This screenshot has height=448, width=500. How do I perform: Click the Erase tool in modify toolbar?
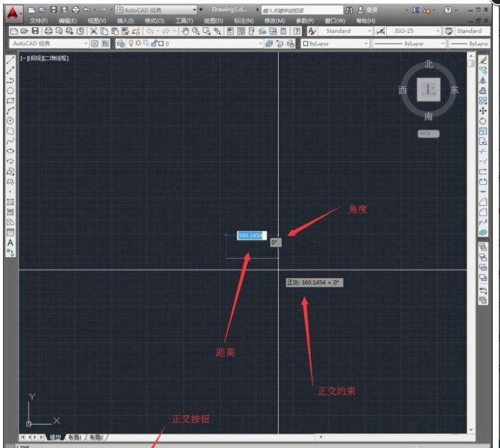coord(483,60)
